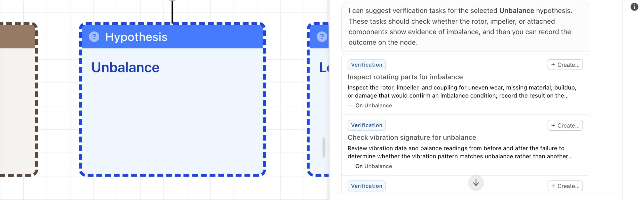Click the Verification tag above 'Inspect rotating parts'
The image size is (644, 200).
[367, 65]
